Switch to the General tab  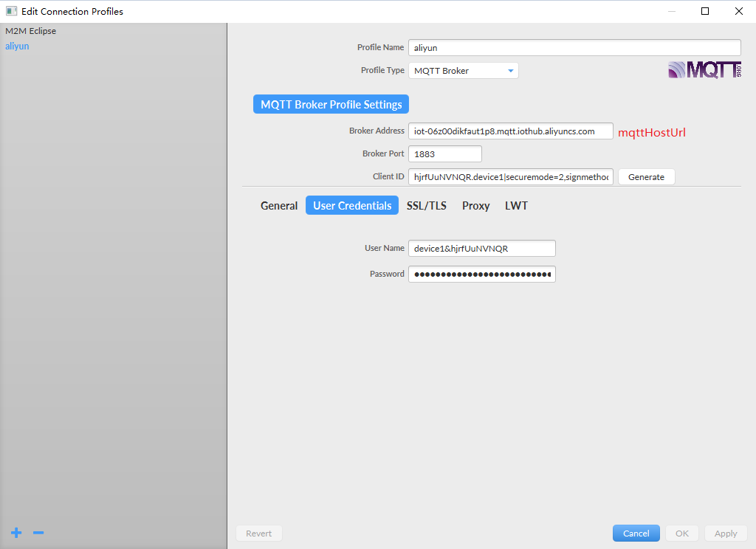[x=278, y=206]
